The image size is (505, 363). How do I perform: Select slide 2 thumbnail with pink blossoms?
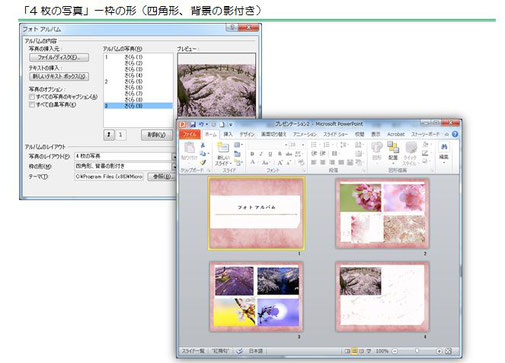tap(382, 213)
